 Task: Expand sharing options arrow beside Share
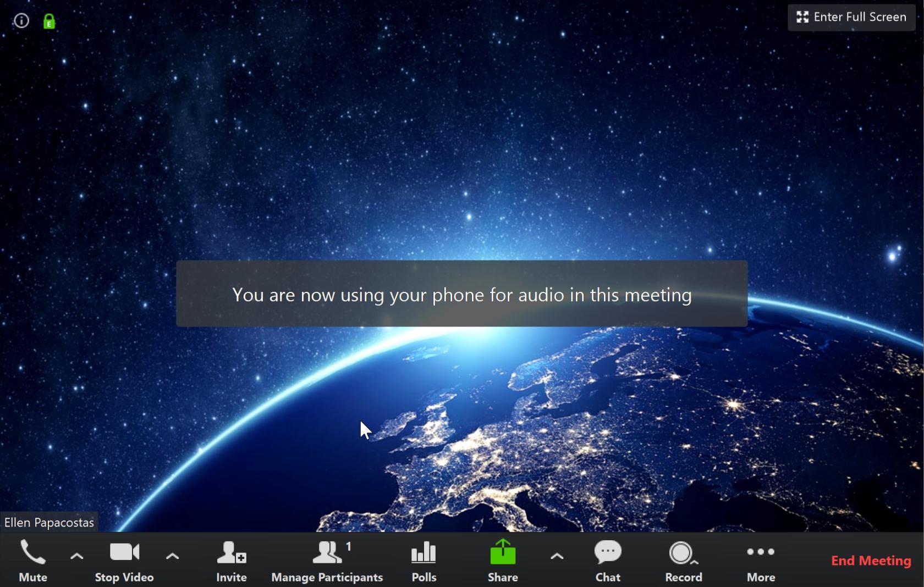tap(557, 556)
